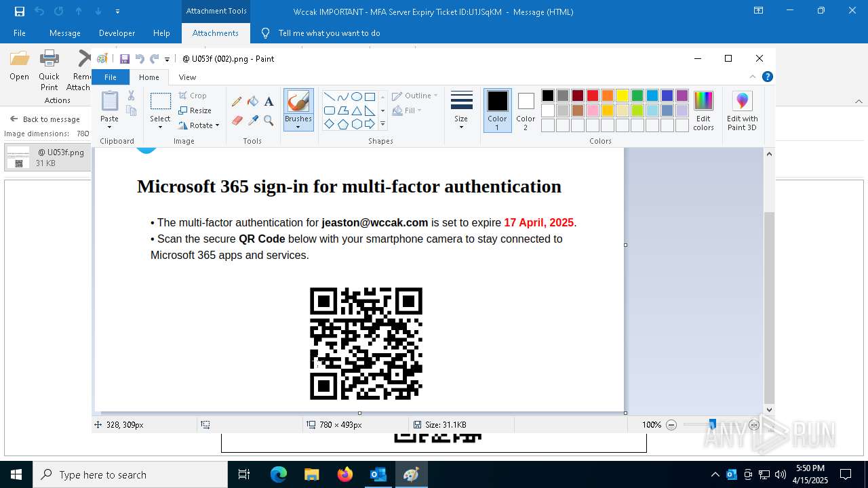Choose the Line shape
Screen dimensions: 868x488
[329, 96]
